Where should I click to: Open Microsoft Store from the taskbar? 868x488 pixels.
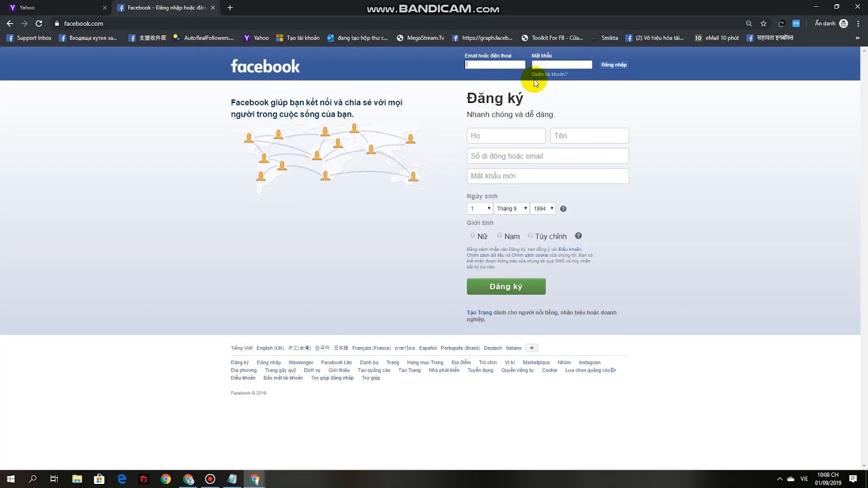coord(99,479)
